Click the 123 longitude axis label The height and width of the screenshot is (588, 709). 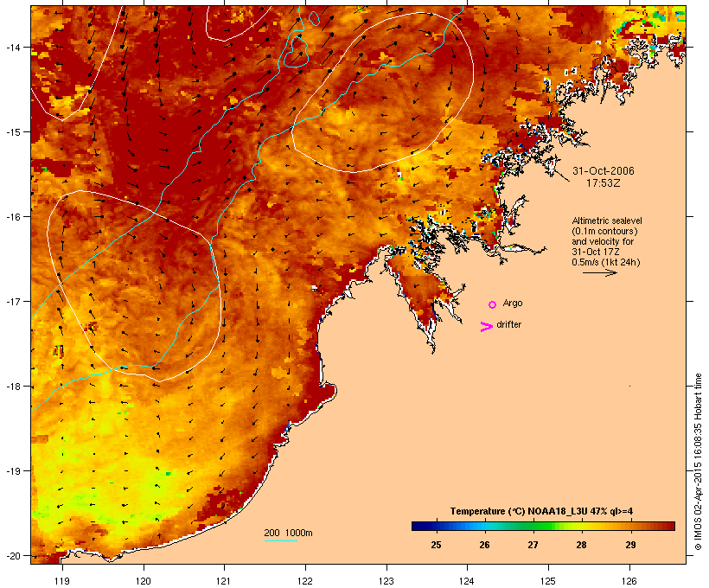point(386,581)
